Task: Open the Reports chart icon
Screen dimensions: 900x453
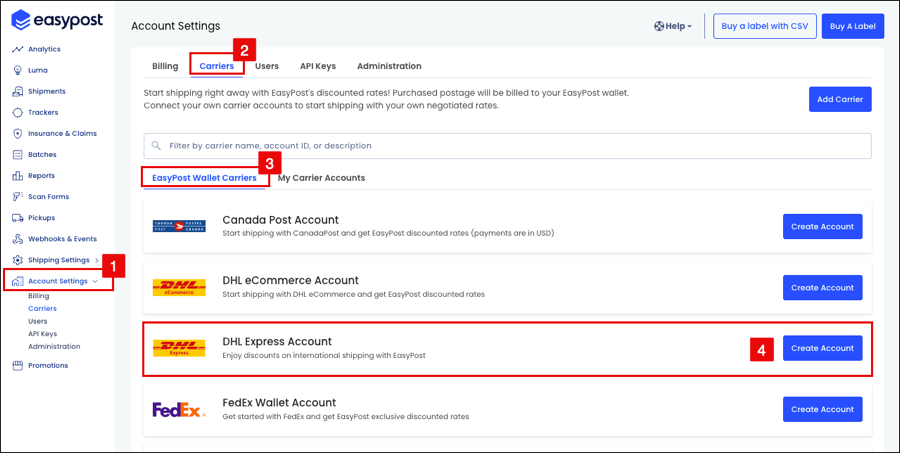Action: point(17,176)
